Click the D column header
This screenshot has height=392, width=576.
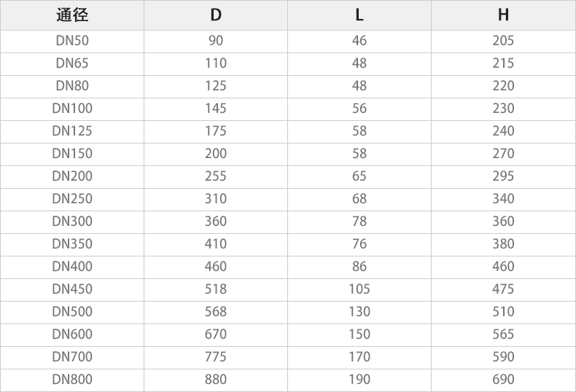point(216,15)
